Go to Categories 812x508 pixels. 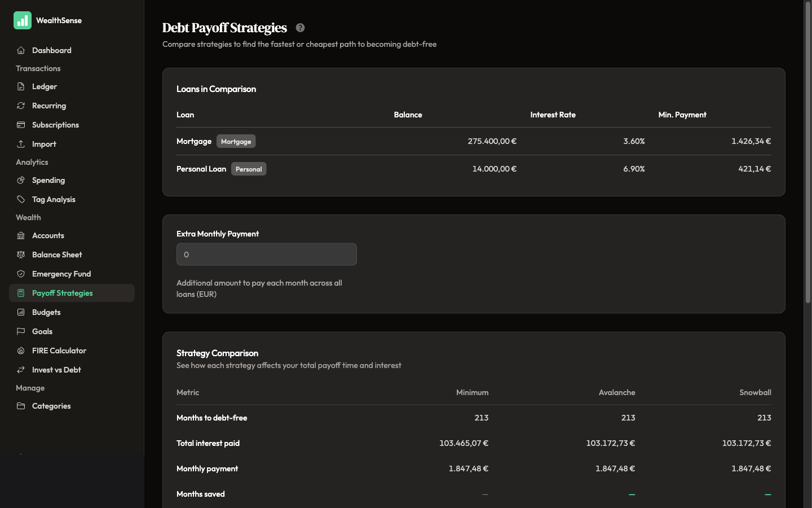pos(72,406)
